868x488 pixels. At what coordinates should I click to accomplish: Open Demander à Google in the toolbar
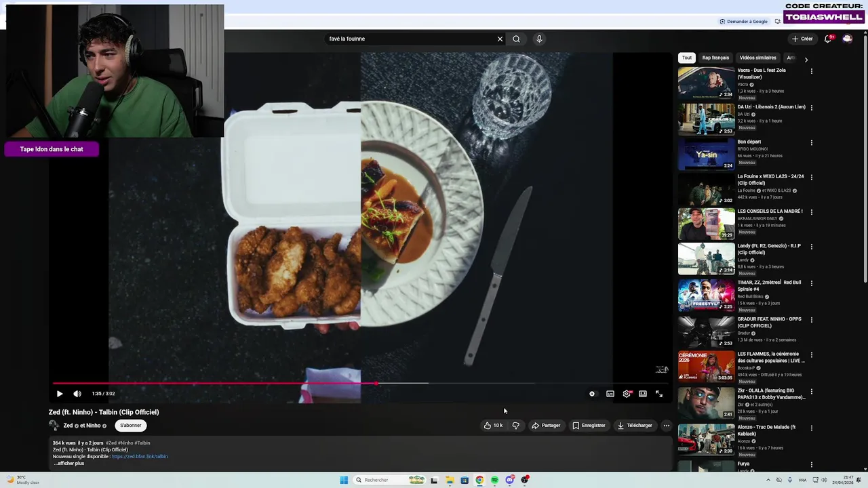pos(744,21)
